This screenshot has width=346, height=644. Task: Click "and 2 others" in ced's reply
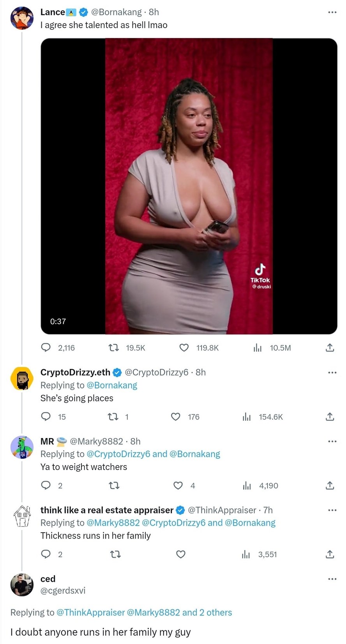tap(207, 612)
